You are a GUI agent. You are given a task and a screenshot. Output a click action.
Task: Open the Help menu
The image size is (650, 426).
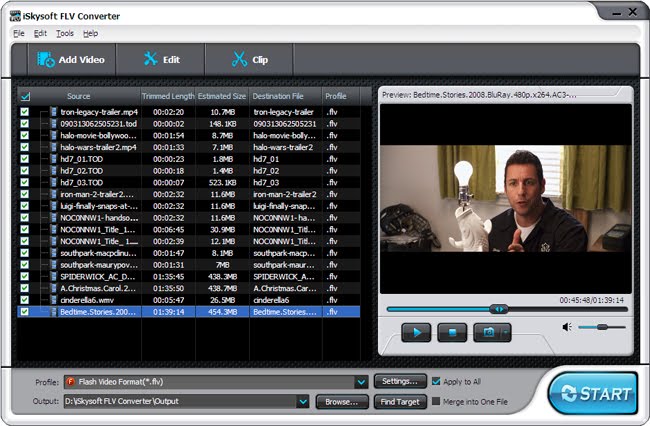click(90, 34)
